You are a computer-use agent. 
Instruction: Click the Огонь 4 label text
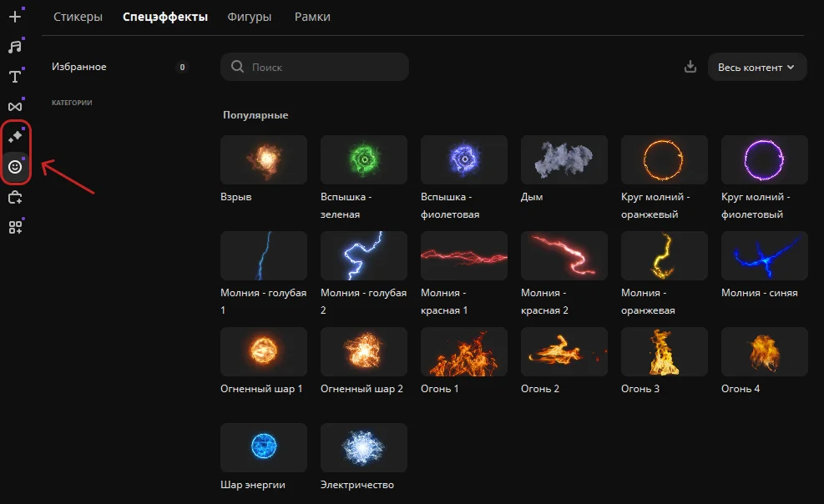tap(741, 389)
